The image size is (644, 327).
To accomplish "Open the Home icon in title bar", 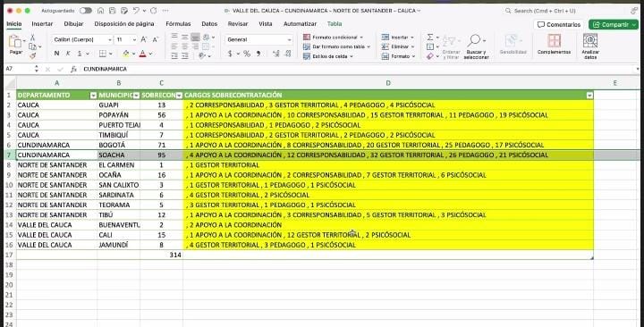I will point(100,11).
